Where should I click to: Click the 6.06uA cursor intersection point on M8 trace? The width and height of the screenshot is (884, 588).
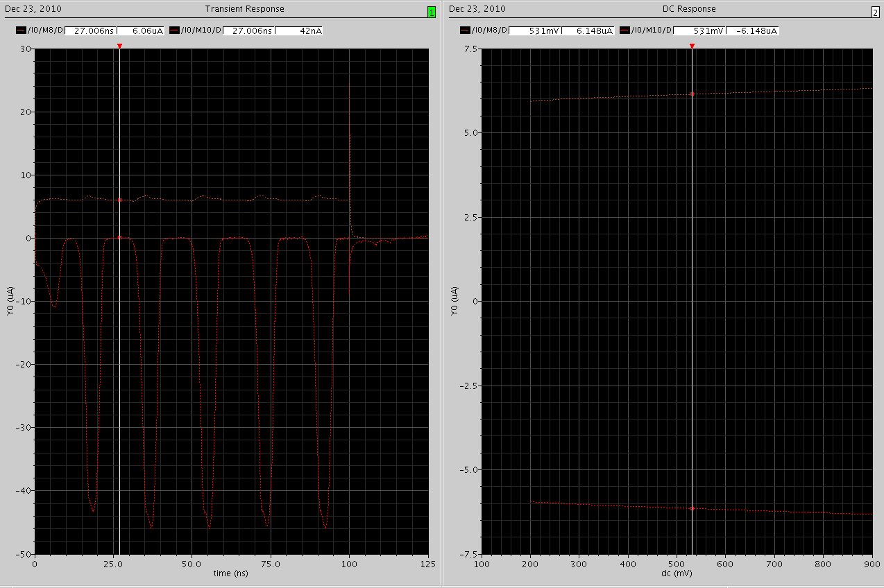[119, 200]
